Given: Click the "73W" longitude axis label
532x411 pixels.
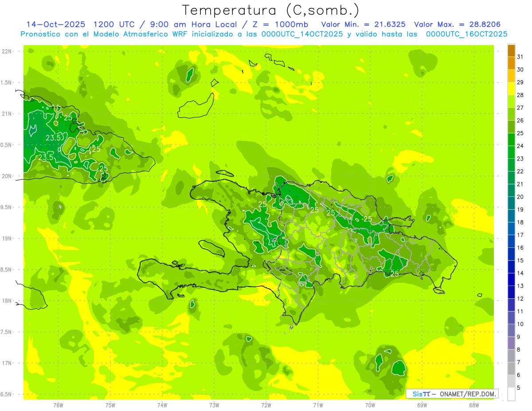Looking at the screenshot, I should (x=214, y=405).
